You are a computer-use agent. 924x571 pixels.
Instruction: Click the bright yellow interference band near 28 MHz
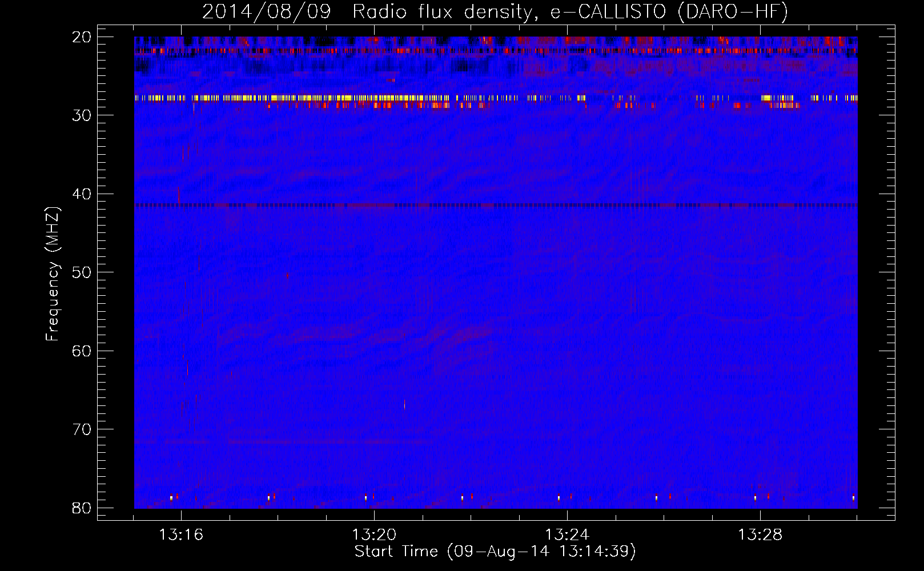[496, 98]
